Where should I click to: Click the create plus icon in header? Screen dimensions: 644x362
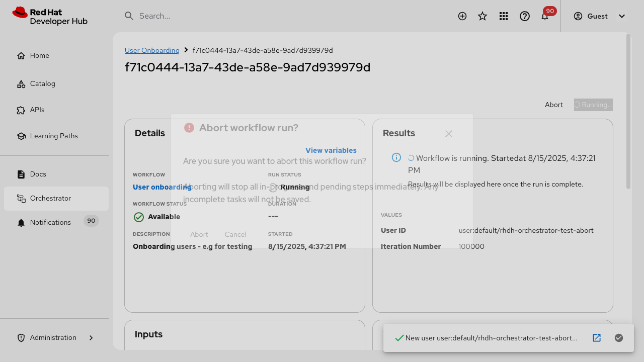462,16
